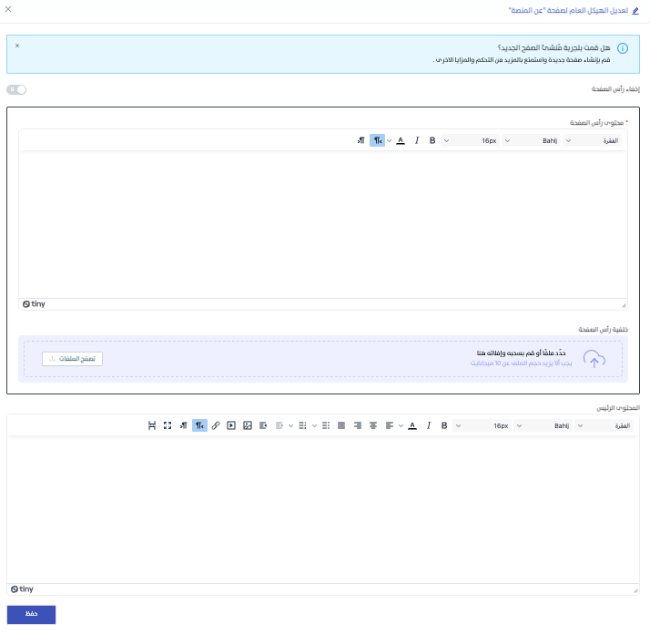Insert media in the main content editor
650x644 pixels.
pyautogui.click(x=231, y=425)
